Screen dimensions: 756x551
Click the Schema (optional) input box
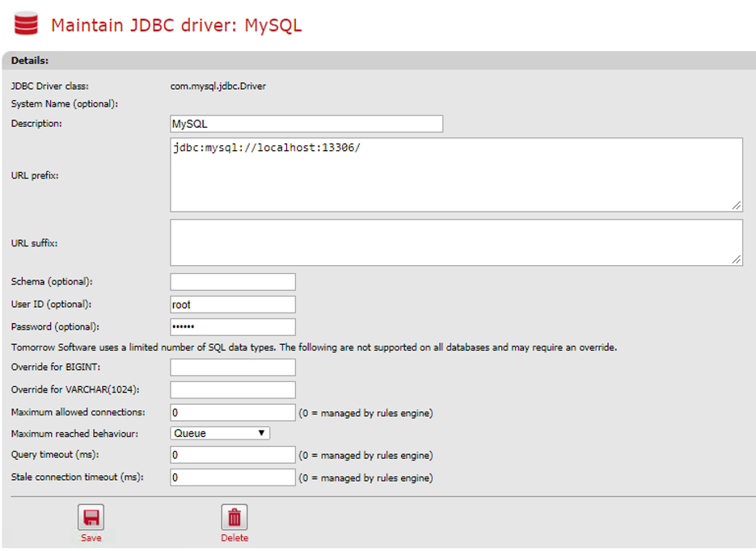(x=233, y=282)
